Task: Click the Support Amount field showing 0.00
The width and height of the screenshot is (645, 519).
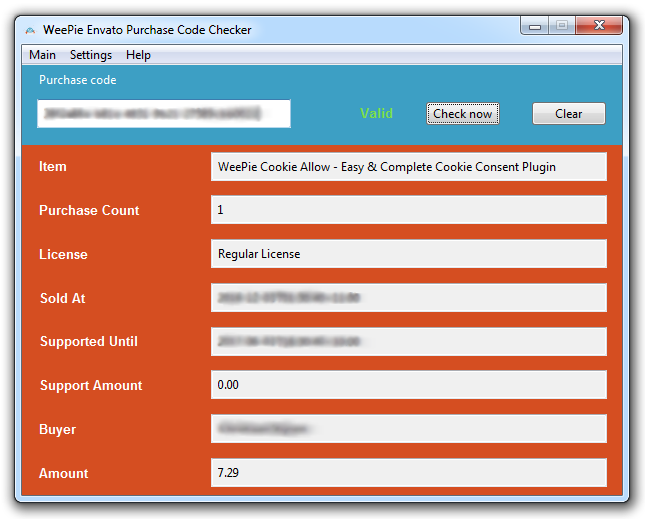Action: point(408,385)
